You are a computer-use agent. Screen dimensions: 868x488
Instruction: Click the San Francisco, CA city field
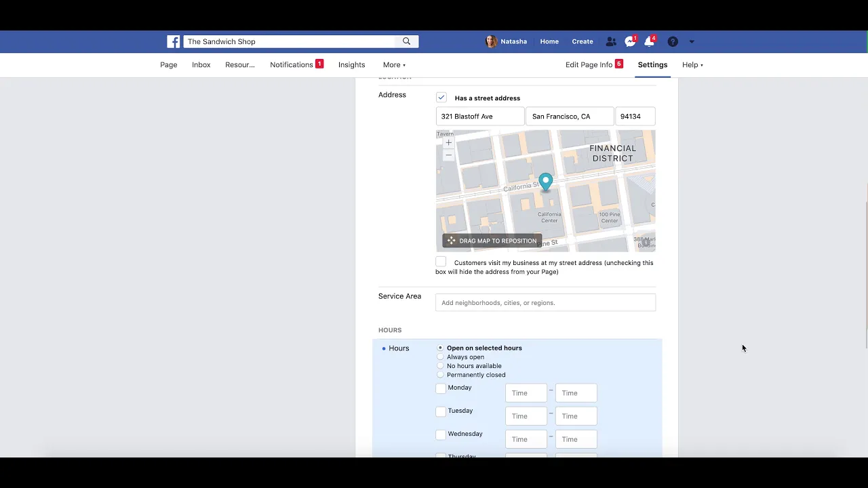pos(570,117)
